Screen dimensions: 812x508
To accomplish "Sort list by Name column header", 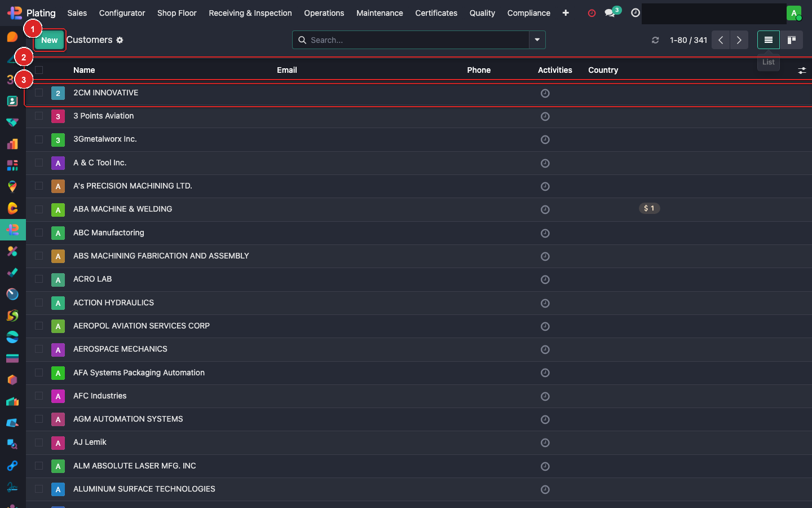I will coord(84,70).
